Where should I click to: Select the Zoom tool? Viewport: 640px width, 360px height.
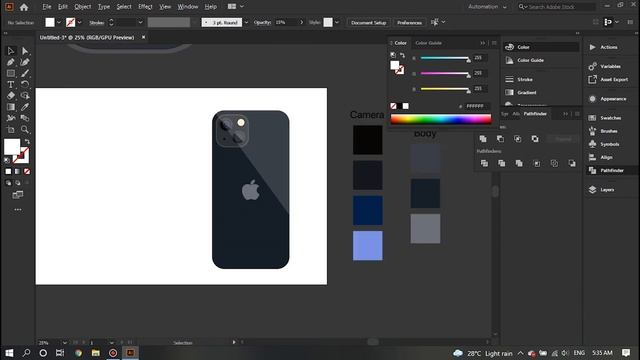pos(24,129)
